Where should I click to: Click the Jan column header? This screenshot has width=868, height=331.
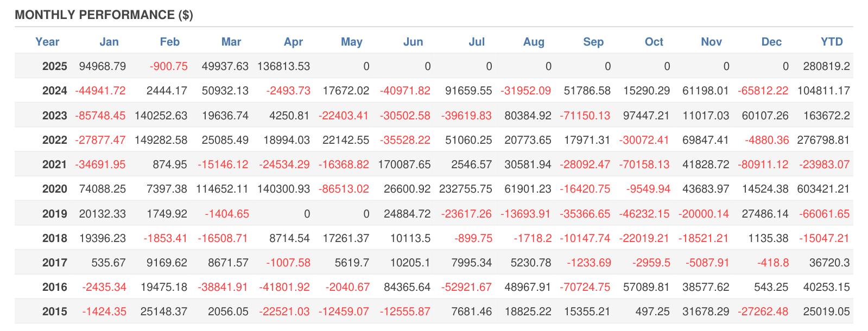coord(109,42)
